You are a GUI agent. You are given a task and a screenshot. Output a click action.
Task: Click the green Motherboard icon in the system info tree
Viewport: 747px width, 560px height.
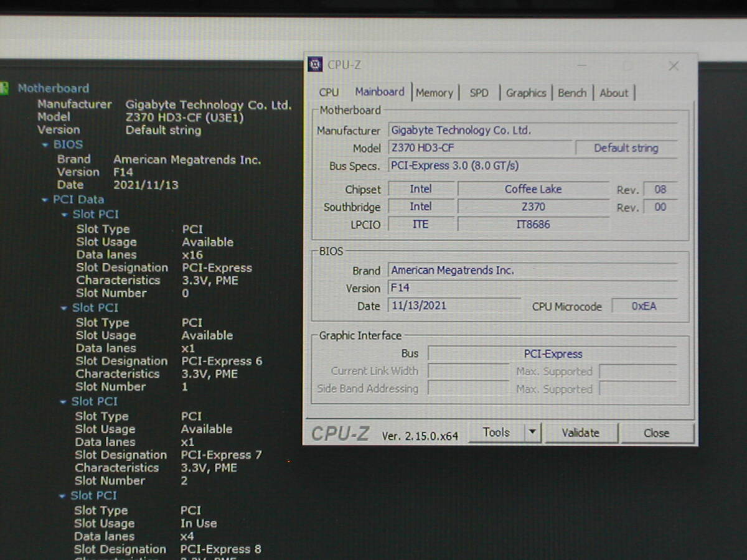[x=4, y=88]
